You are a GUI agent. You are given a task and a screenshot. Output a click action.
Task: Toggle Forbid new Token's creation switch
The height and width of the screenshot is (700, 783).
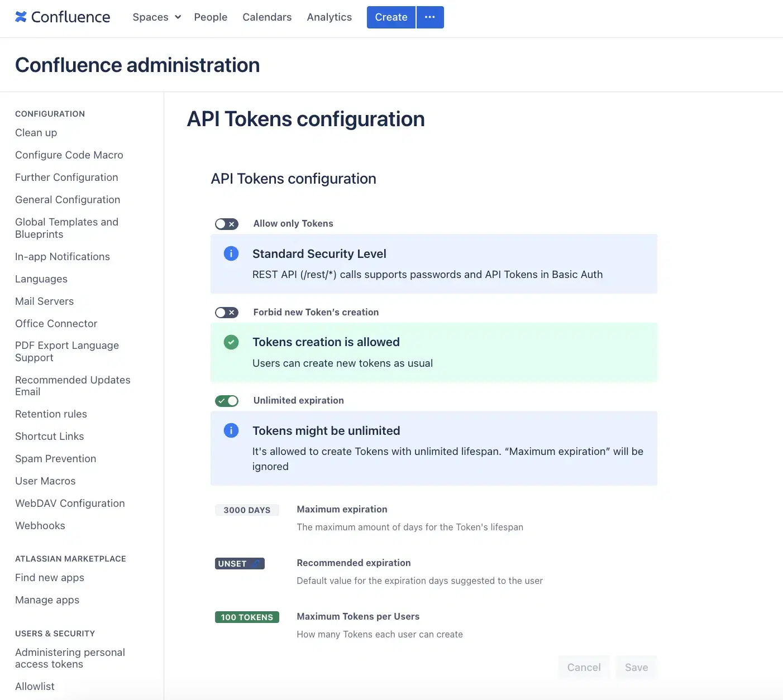(227, 313)
